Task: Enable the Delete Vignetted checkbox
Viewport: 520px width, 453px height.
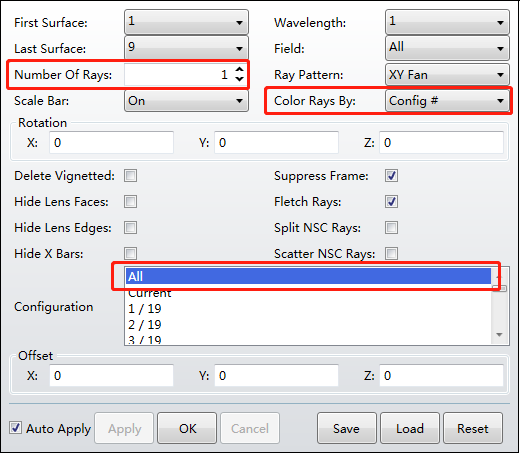Action: tap(130, 175)
